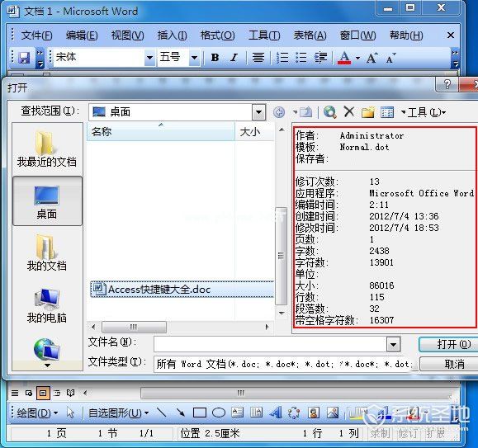Select the Arrow drawing tool
This screenshot has height=448, width=478.
181,413
